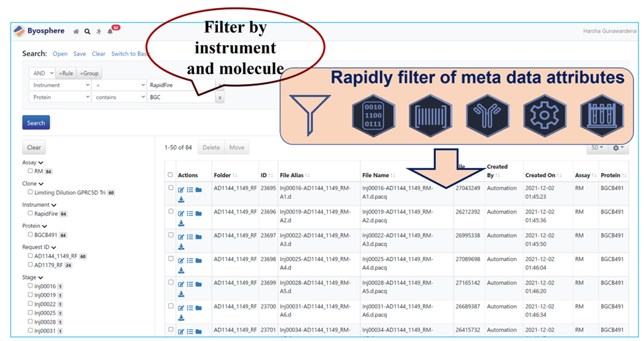Enable the AD1179_RF request ID checkbox
This screenshot has width=644, height=341.
pos(30,264)
